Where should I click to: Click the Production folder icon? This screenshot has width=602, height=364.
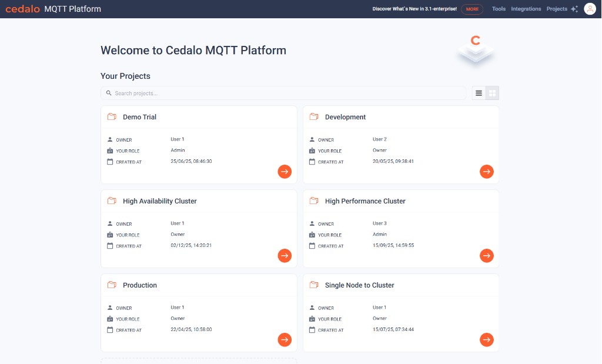tap(112, 285)
